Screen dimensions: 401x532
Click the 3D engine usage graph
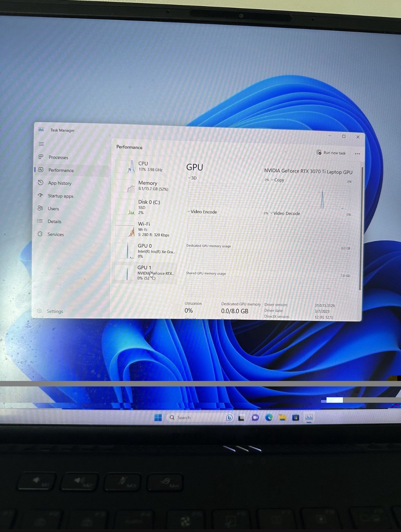tap(228, 195)
